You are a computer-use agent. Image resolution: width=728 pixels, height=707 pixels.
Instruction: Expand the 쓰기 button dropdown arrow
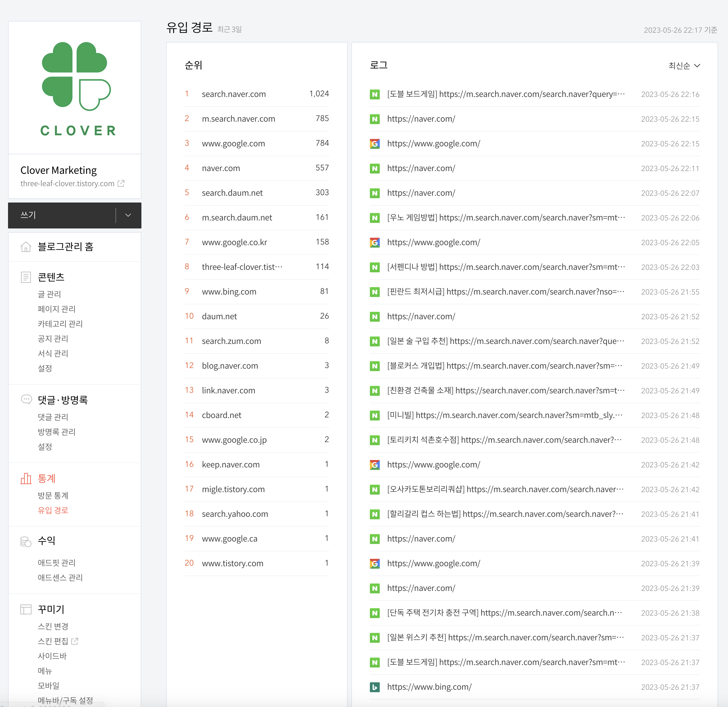point(128,215)
